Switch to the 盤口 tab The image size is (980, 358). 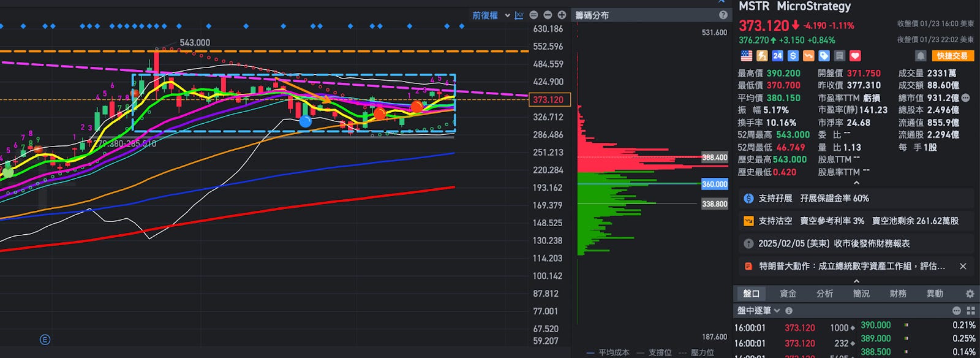(x=752, y=294)
